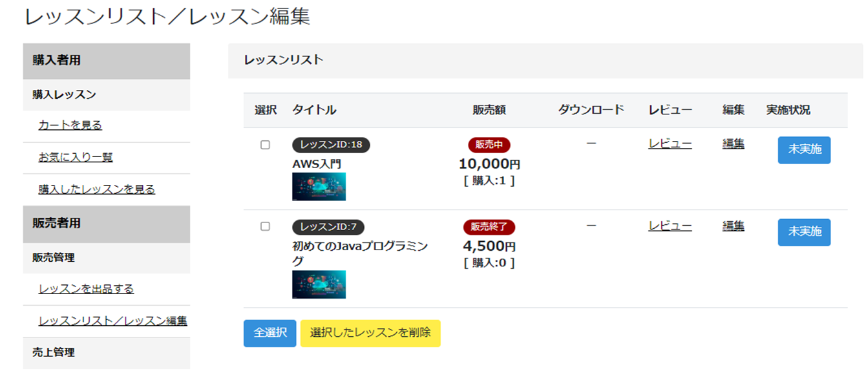This screenshot has width=868, height=373.
Task: Click the レッスンID:18 badge
Action: [331, 145]
